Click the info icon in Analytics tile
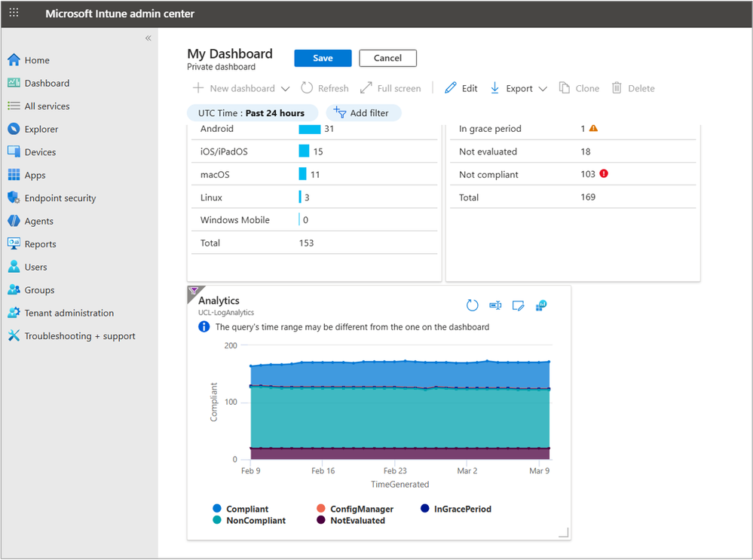753x560 pixels. pyautogui.click(x=204, y=326)
